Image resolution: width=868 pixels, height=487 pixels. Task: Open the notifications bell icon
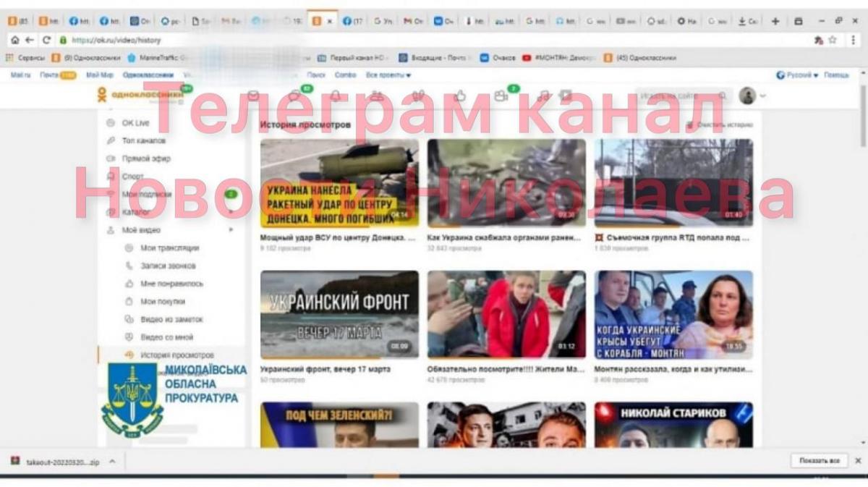(x=335, y=93)
